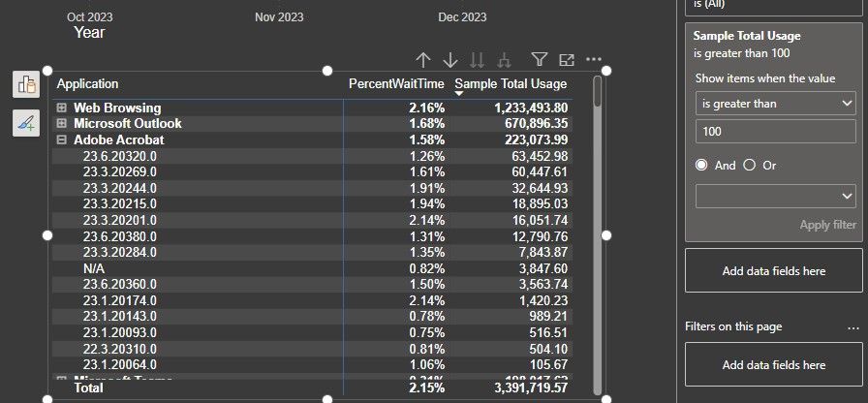Image resolution: width=868 pixels, height=403 pixels.
Task: Select version row 23.1.20143.0
Action: (312, 317)
